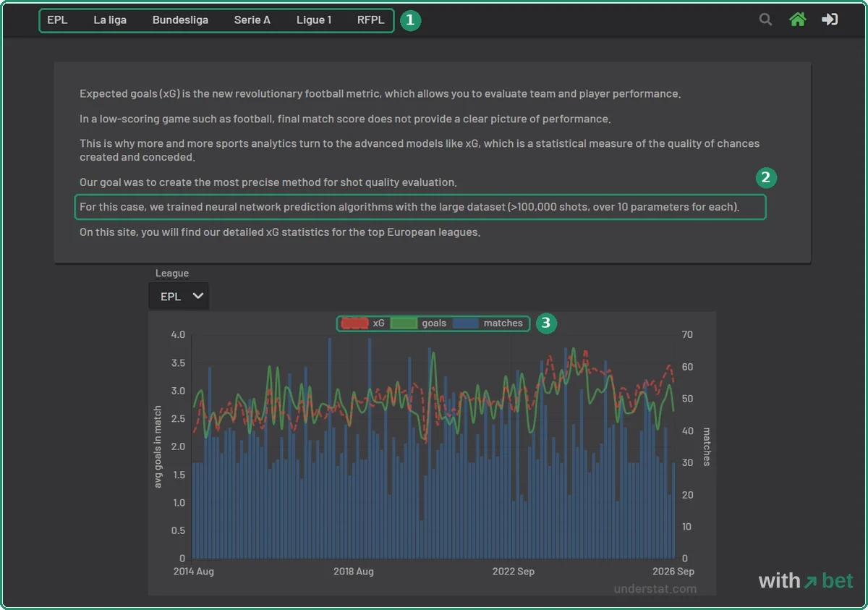Viewport: 868px width, 610px height.
Task: Click the 2026 Sep x-axis label
Action: click(673, 571)
